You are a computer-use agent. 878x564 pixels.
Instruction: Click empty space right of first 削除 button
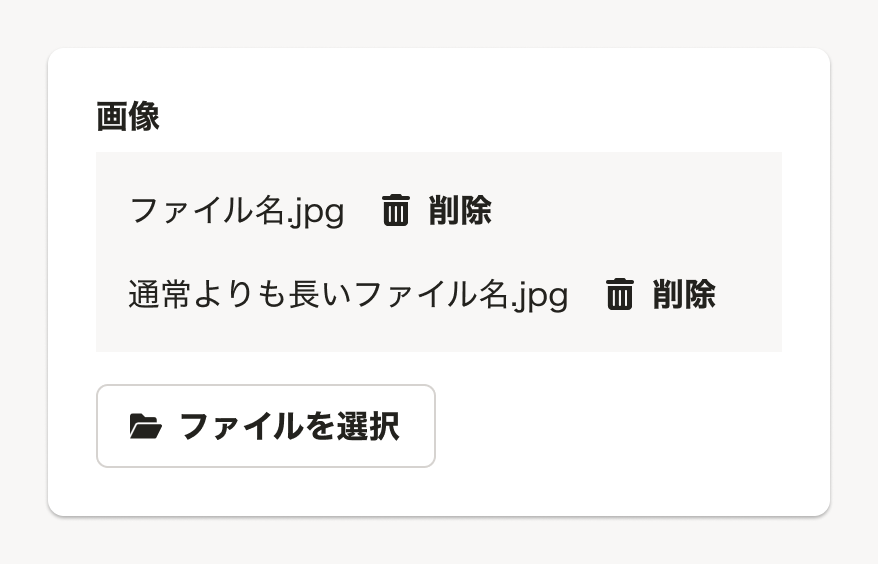click(x=640, y=211)
